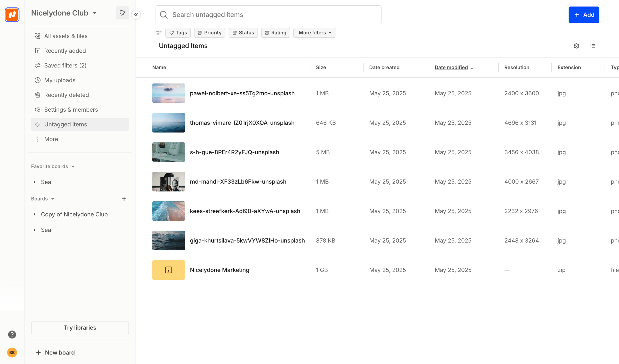Screen dimensions: 619x364
Task: Click the Untagged items tag icon
Action: click(x=38, y=124)
